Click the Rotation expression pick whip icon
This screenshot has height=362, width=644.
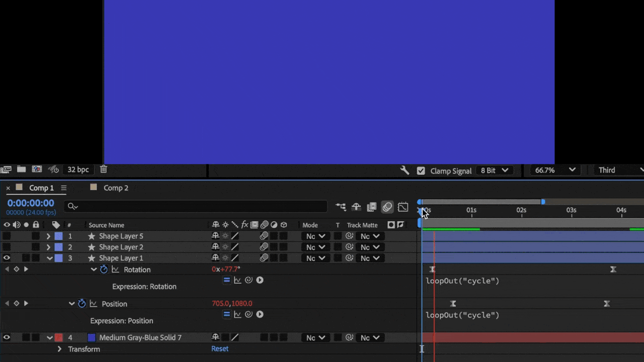coord(249,280)
